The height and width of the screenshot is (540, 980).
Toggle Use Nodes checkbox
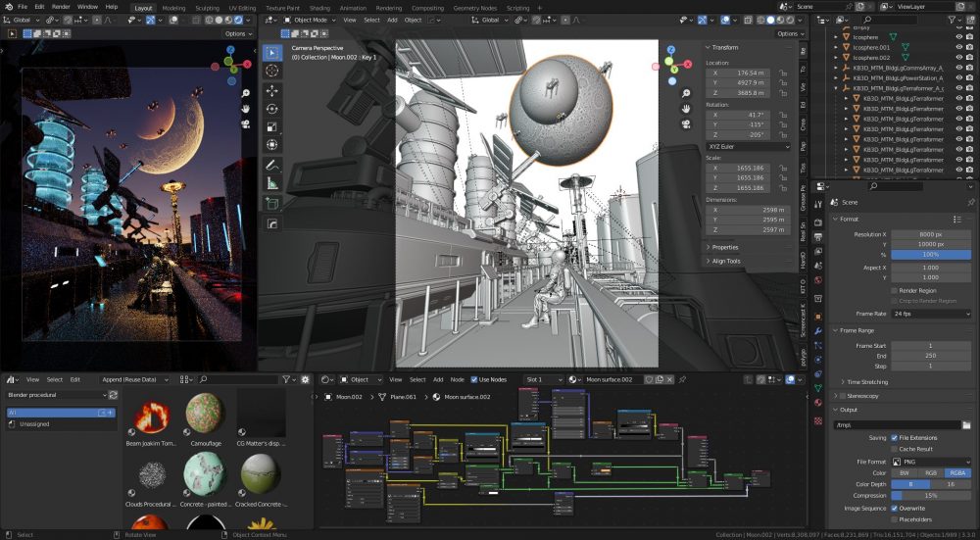(473, 379)
